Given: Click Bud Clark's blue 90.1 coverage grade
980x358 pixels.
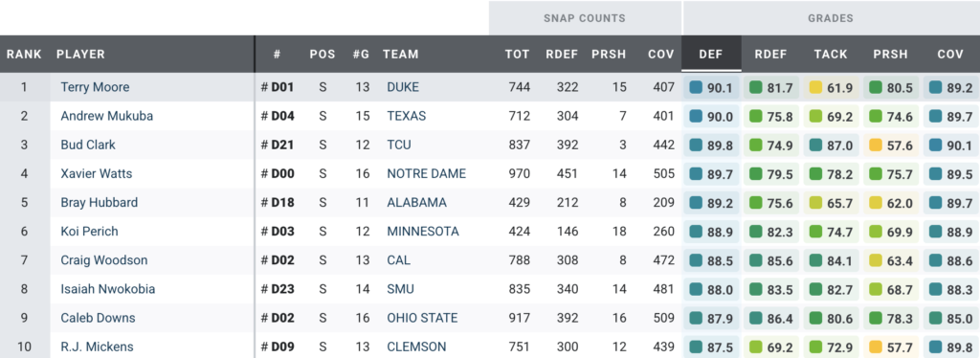Looking at the screenshot, I should (x=950, y=145).
